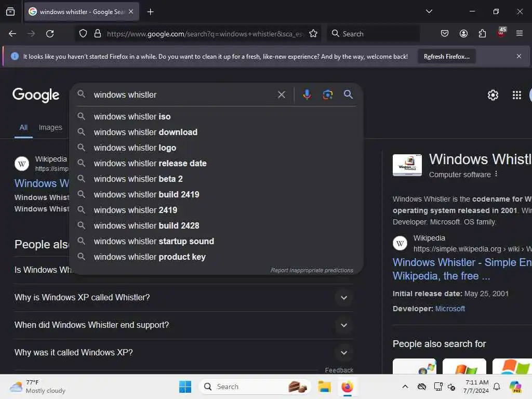Click the taskbar Search box

click(x=255, y=387)
